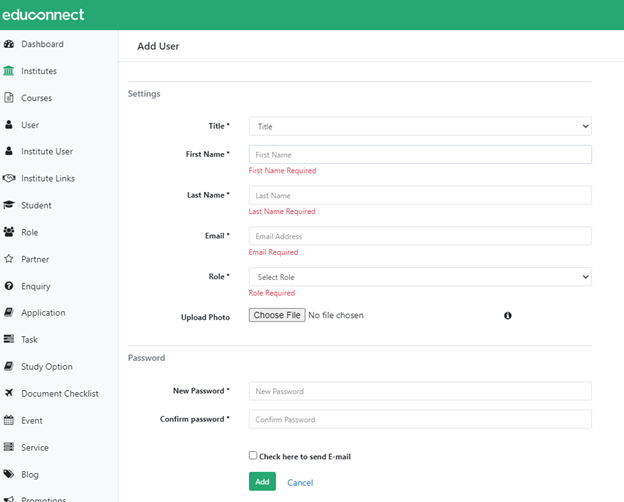Click the Cancel link
Viewport: 624px width, 502px height.
[x=300, y=482]
